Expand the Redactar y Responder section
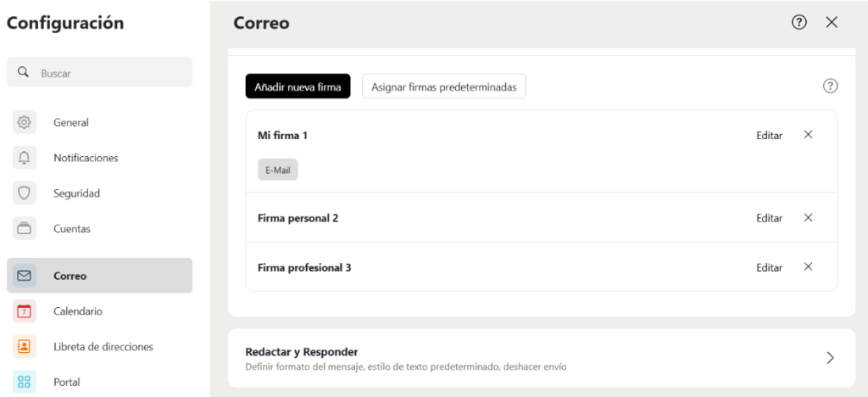868x397 pixels. (x=830, y=358)
